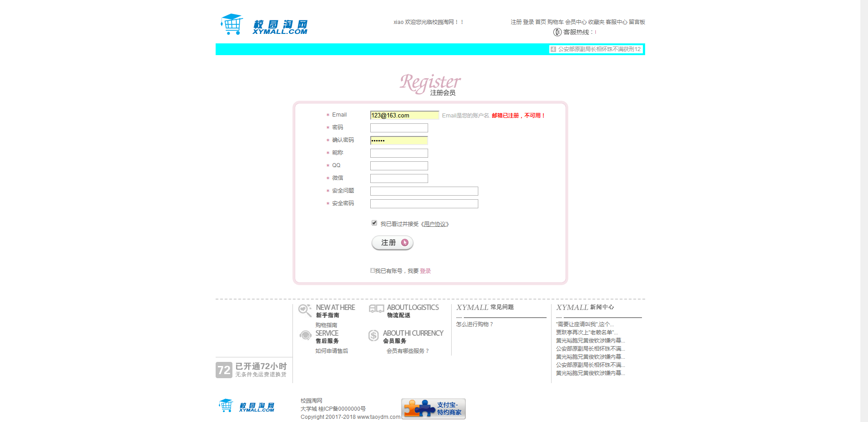Open 收藏夹 in the top navigation
868x422 pixels.
(x=596, y=22)
